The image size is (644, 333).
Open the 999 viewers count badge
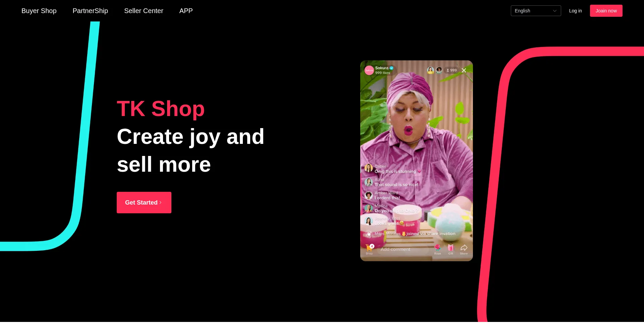click(451, 70)
